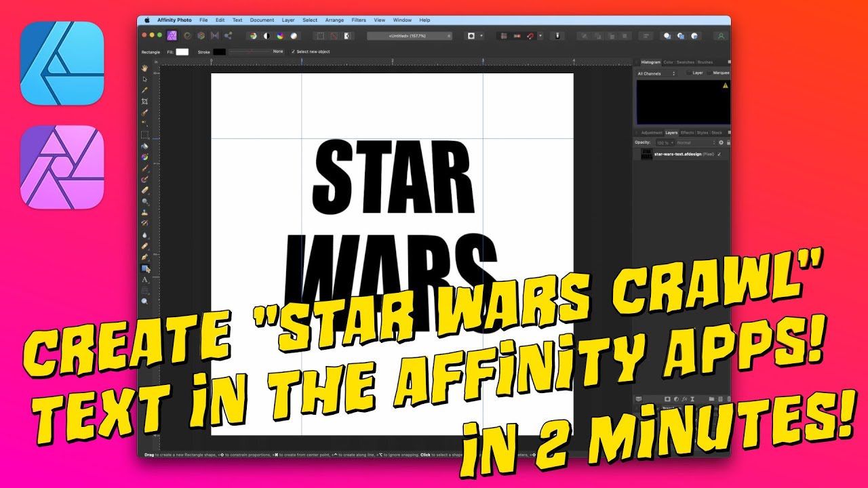This screenshot has width=868, height=488.
Task: Click the histogram warning triangle
Action: point(725,85)
